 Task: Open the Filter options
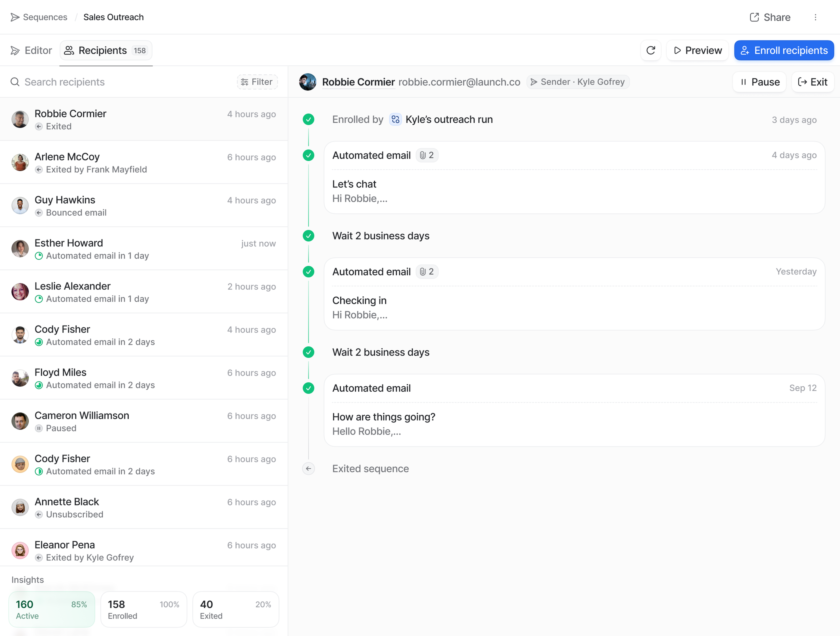click(x=257, y=82)
